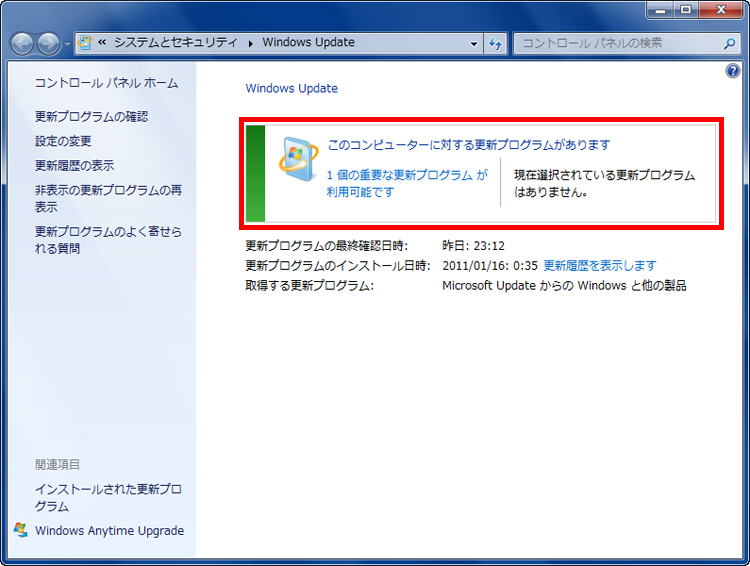
Task: Open 更新履歴を表示します link
Action: point(600,266)
